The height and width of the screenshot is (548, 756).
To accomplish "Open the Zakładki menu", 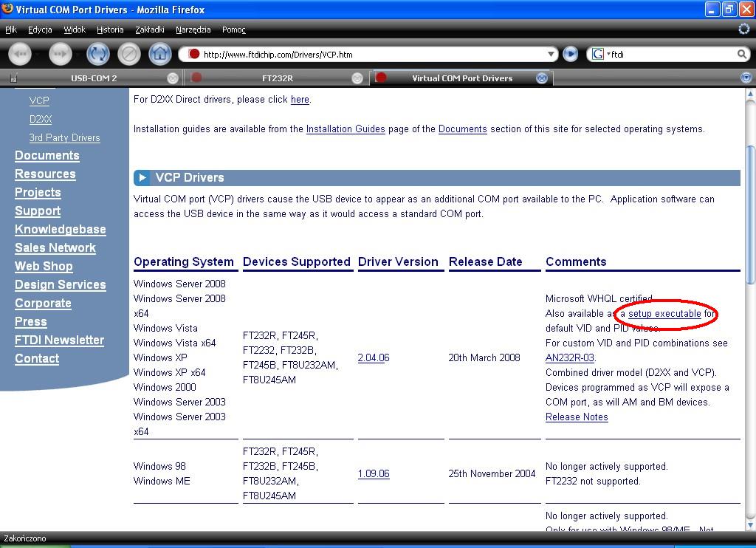I will pyautogui.click(x=149, y=30).
